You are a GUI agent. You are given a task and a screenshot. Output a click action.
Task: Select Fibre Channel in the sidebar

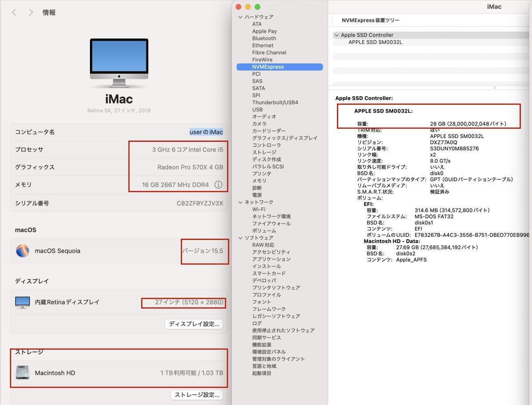pos(270,52)
